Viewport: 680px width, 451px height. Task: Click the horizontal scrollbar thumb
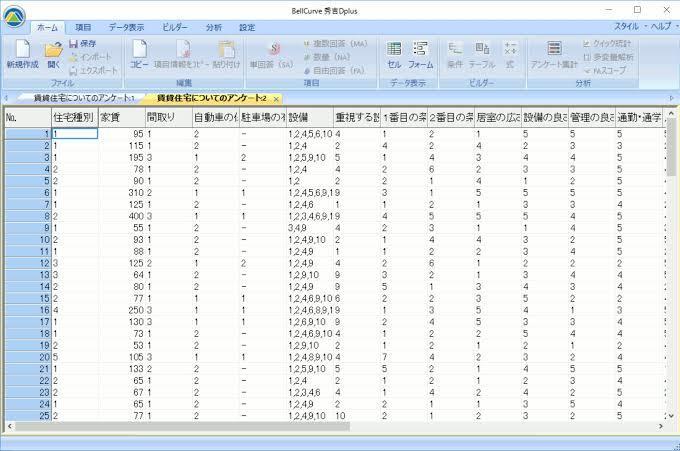point(182,427)
